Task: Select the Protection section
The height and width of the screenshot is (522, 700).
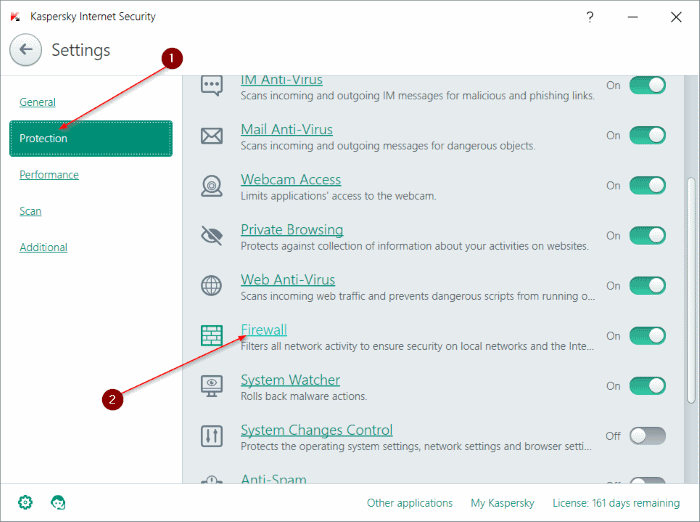Action: [x=91, y=138]
